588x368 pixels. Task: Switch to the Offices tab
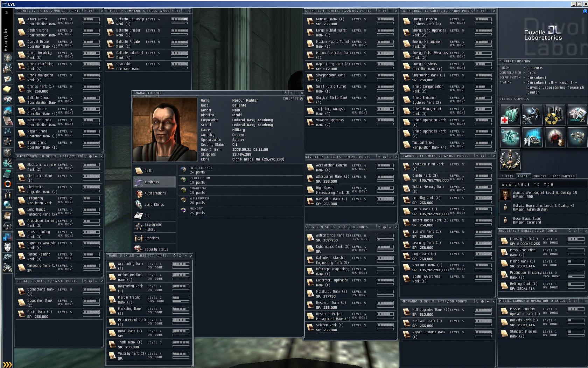click(540, 176)
